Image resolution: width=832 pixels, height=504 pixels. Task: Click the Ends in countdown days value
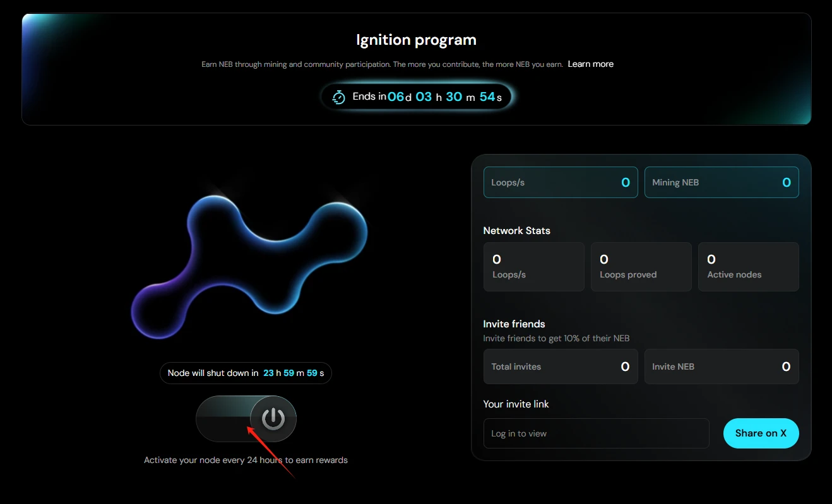[396, 97]
